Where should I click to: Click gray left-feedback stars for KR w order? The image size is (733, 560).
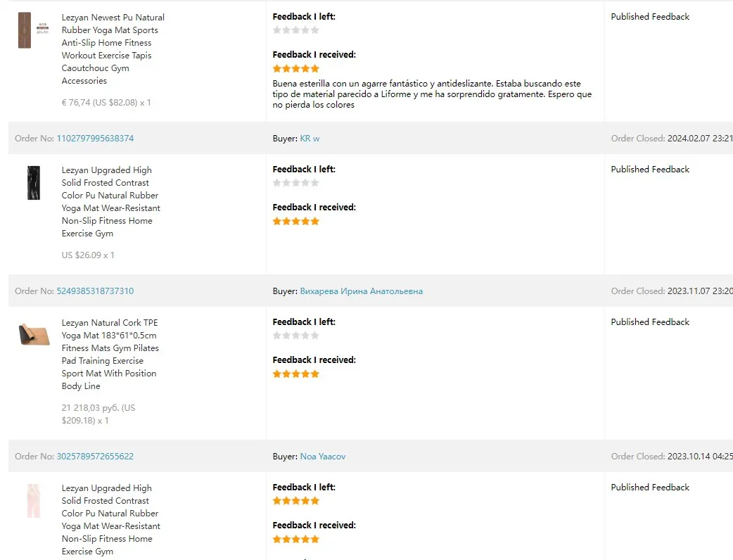click(x=296, y=183)
